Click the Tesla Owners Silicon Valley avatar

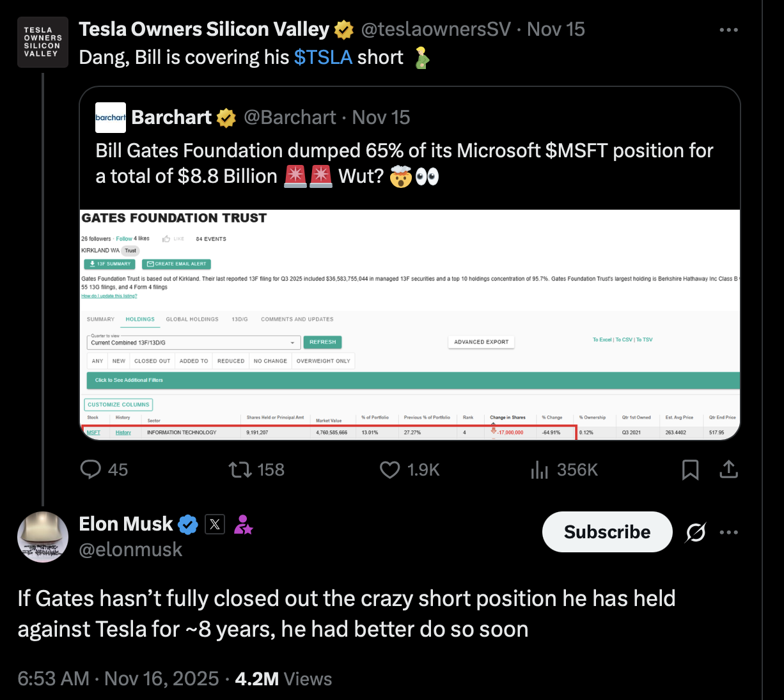point(42,42)
